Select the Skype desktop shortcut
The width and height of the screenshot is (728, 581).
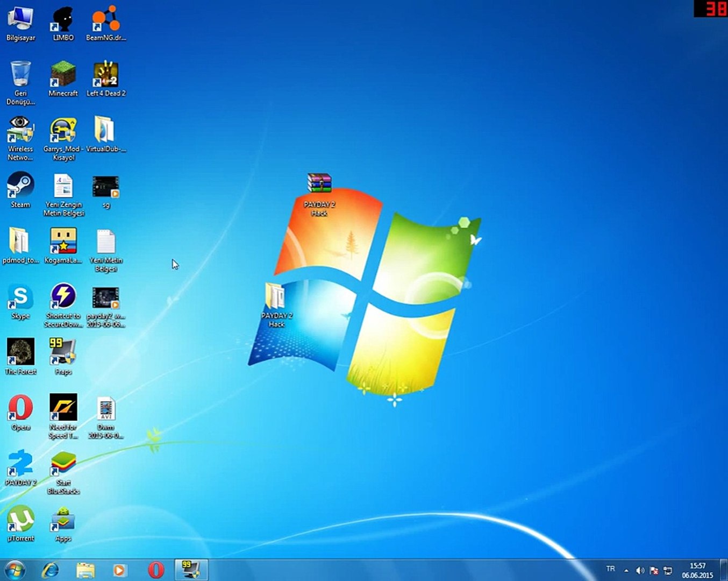pos(20,302)
